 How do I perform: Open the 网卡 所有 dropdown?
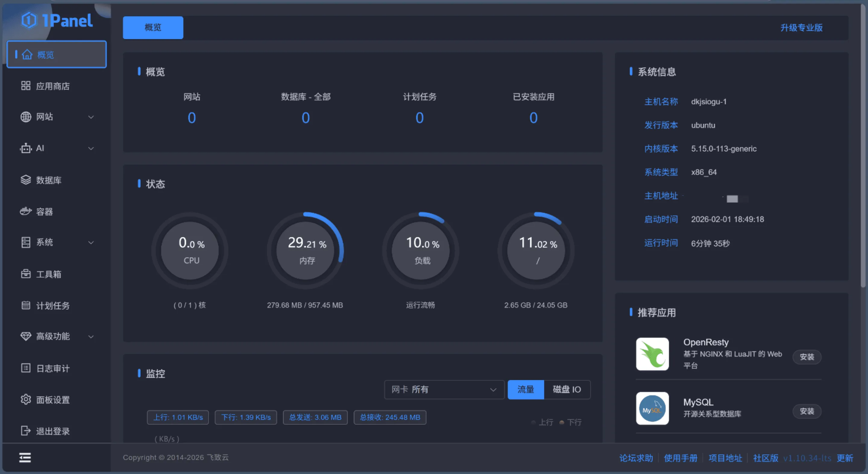(x=444, y=390)
